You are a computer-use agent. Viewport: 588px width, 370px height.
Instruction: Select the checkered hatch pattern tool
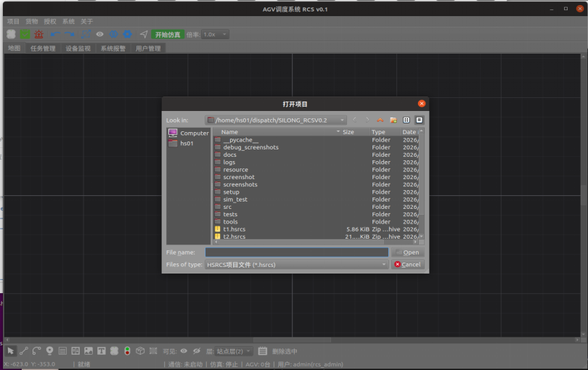153,351
